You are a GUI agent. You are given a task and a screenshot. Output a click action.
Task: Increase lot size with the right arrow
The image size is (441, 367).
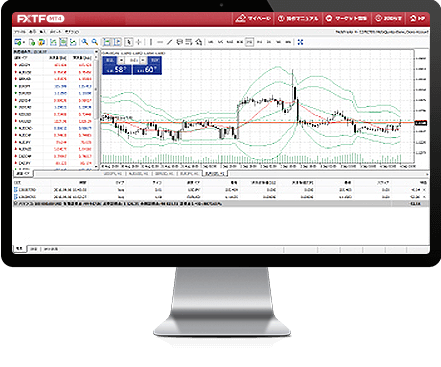143,60
